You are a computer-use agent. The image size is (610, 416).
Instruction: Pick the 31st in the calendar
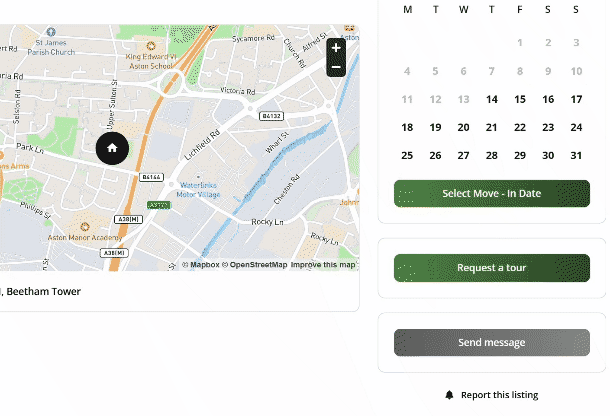[576, 155]
